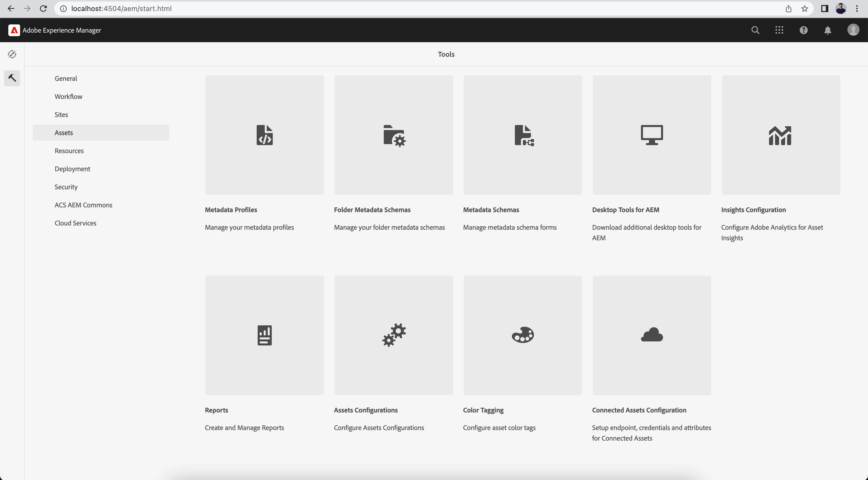Open the Folder Metadata Schemas tile

click(394, 135)
